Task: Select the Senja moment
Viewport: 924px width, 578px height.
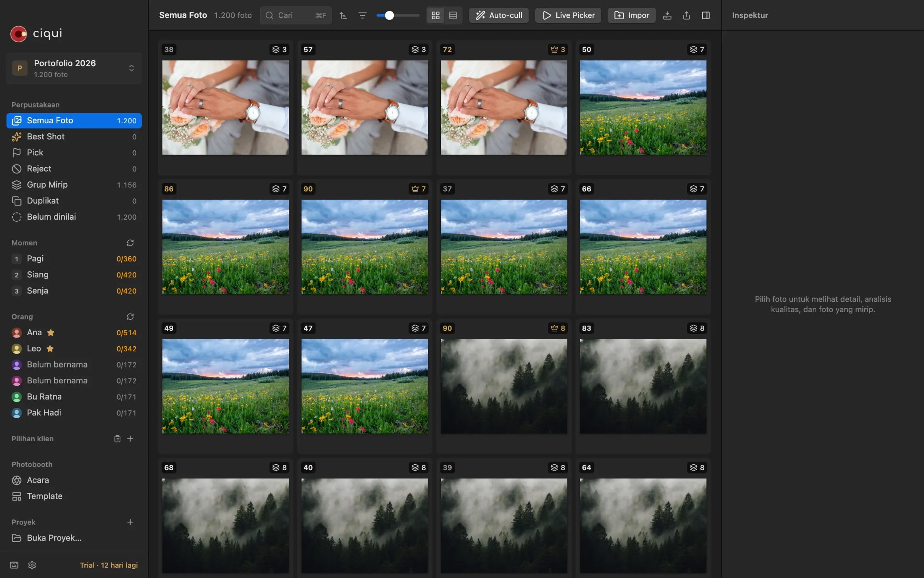Action: click(x=74, y=291)
